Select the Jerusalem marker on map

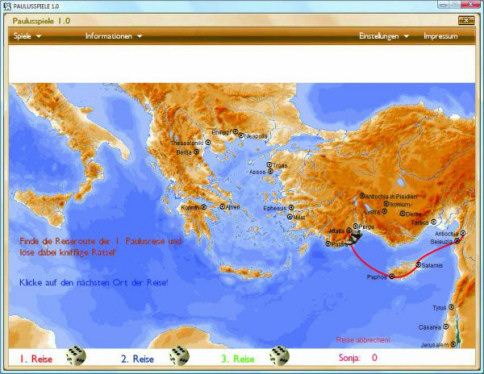pyautogui.click(x=453, y=344)
